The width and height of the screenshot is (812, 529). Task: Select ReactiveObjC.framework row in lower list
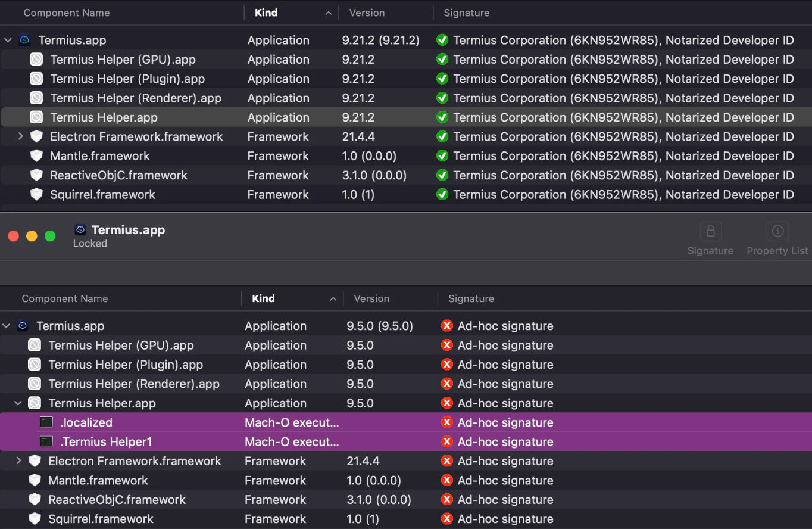pos(406,499)
